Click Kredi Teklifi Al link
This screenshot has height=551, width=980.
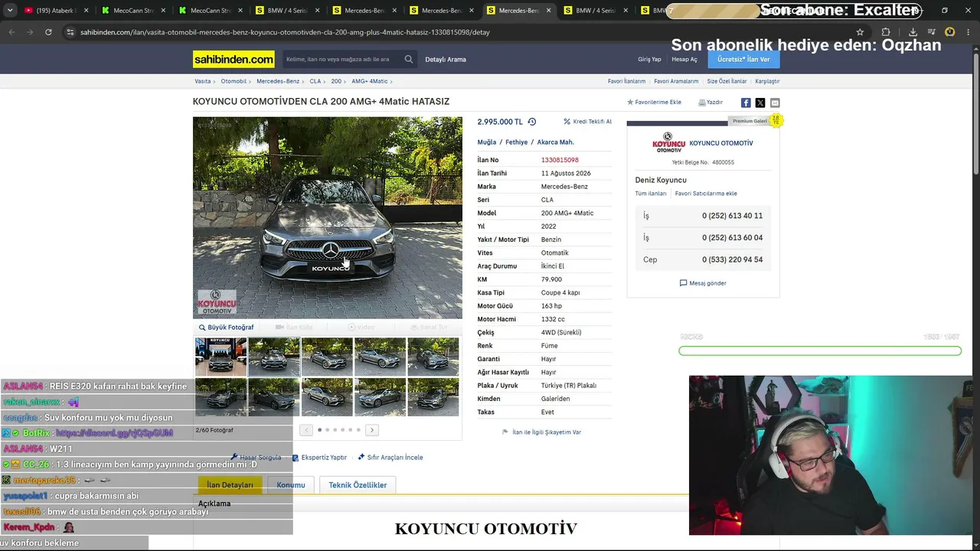(x=587, y=122)
